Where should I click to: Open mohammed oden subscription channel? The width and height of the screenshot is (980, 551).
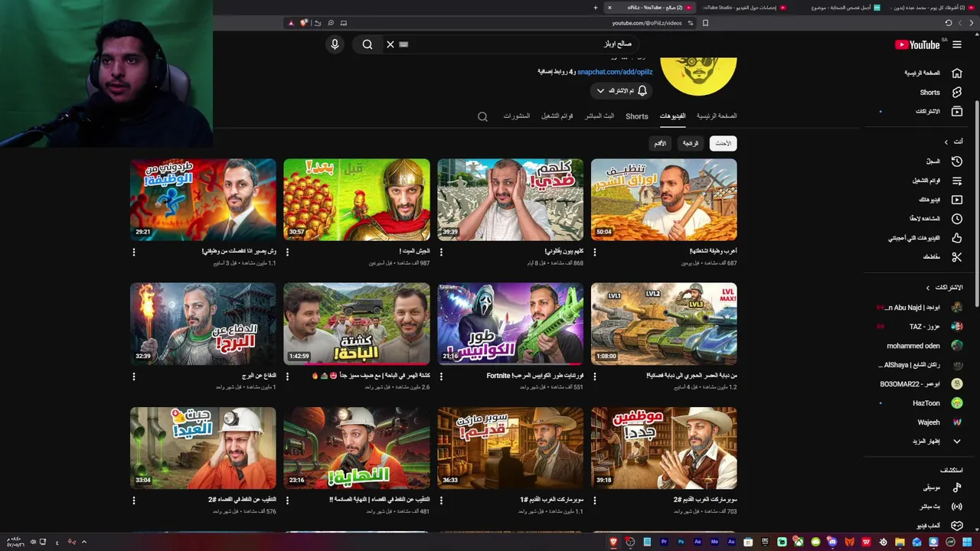click(x=919, y=346)
